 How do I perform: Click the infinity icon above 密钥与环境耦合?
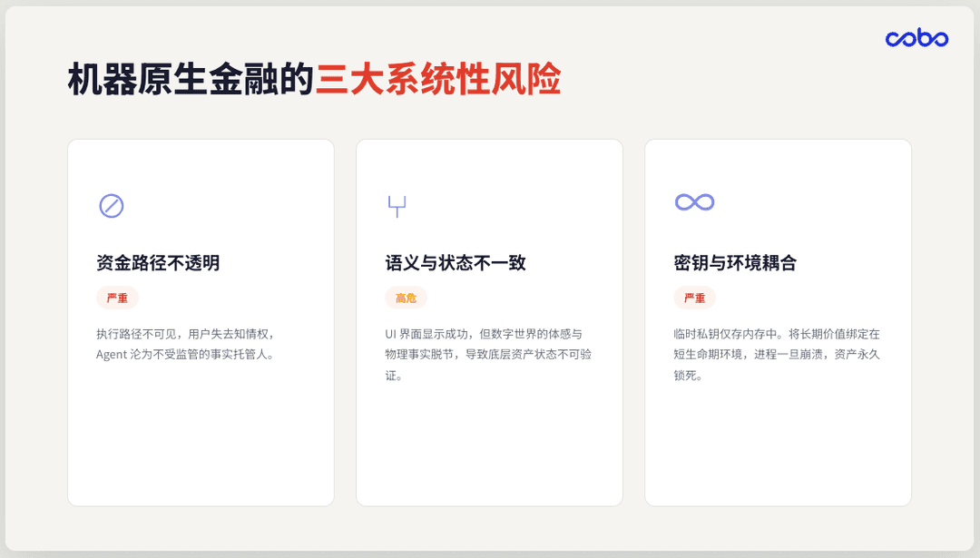click(694, 201)
